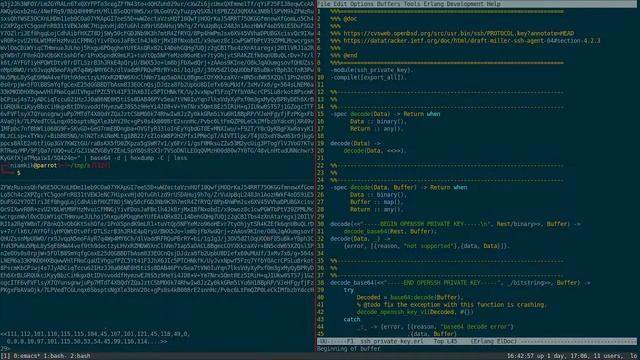Click the Erlang shell 29> prompt

pyautogui.click(x=5, y=348)
